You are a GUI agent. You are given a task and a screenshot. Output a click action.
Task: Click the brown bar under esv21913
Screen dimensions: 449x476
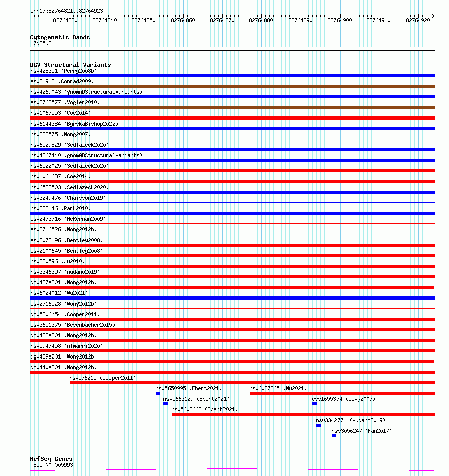[233, 87]
